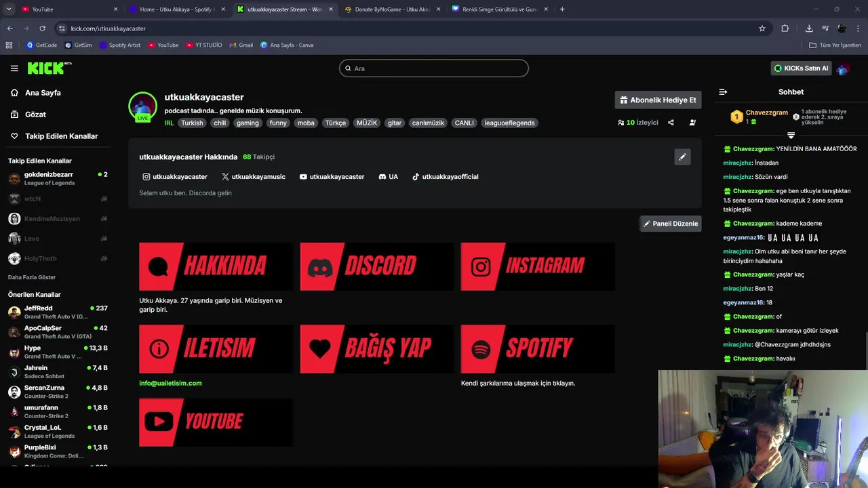Go to Ana Sayfa in sidebar
The height and width of the screenshot is (488, 868).
(43, 93)
